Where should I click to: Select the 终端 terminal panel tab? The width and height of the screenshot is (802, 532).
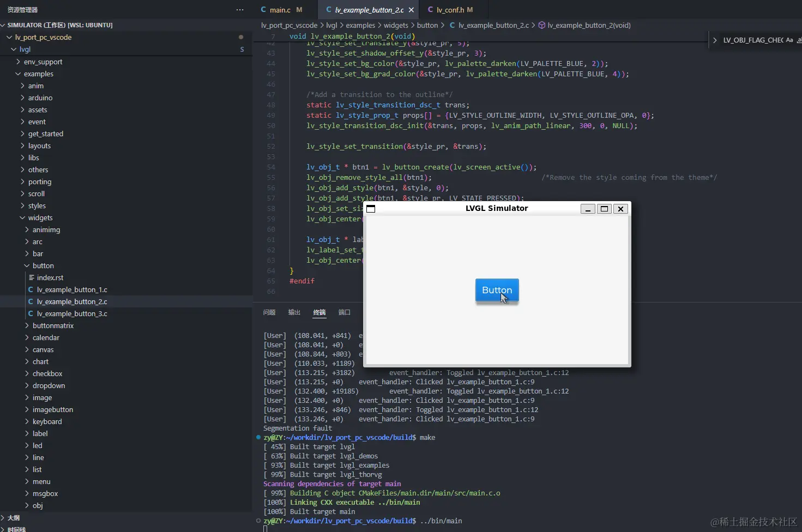click(319, 312)
